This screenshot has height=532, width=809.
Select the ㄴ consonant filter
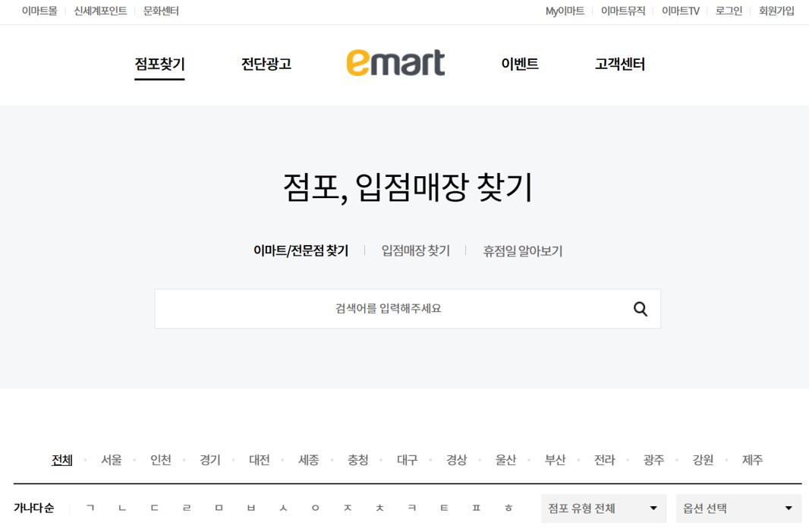122,508
